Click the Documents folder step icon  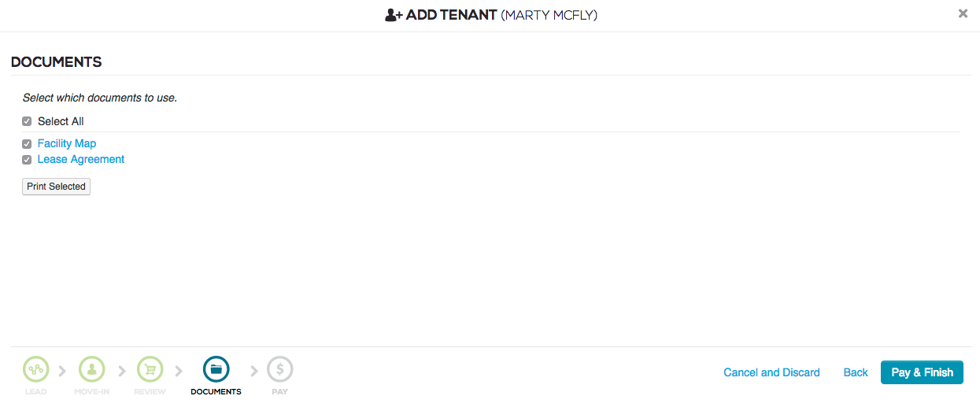click(216, 368)
